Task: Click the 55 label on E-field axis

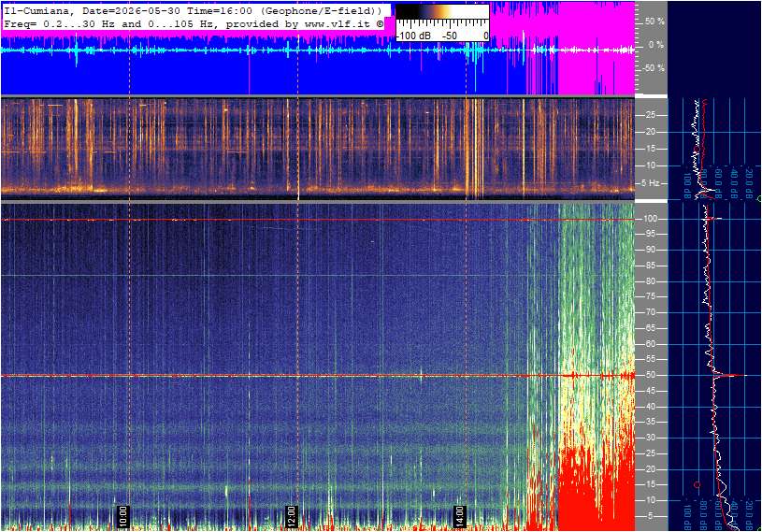Action: (x=650, y=360)
